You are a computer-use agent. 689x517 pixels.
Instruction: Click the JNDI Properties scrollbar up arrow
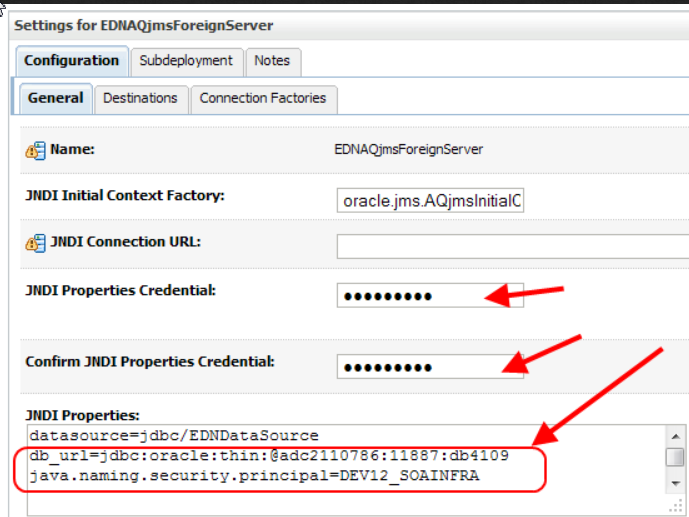[x=675, y=436]
